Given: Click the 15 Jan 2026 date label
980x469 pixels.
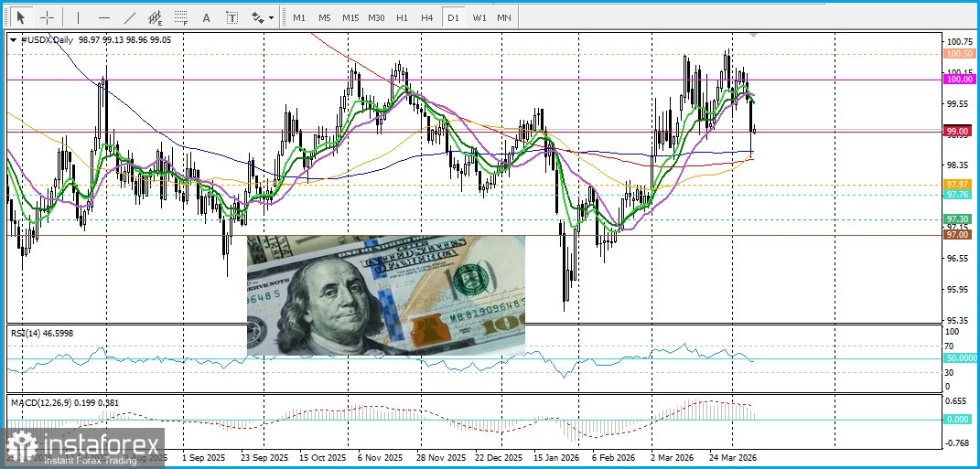Looking at the screenshot, I should [x=556, y=457].
